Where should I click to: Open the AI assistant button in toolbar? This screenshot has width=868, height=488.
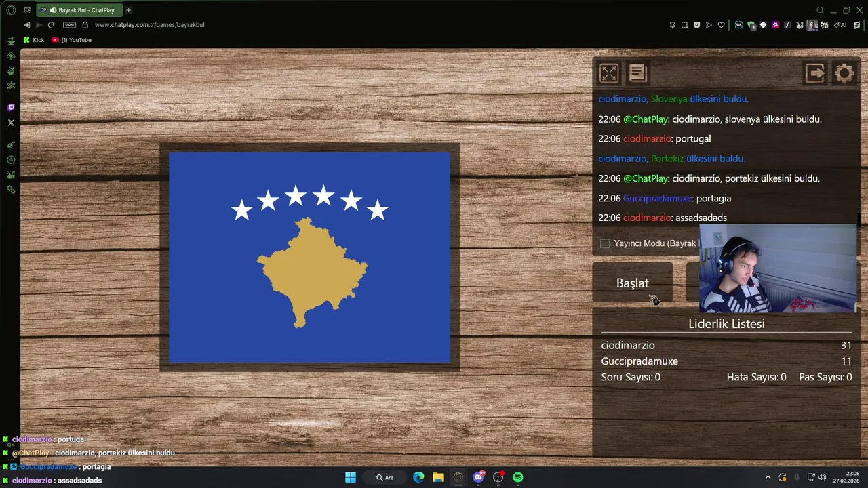[x=840, y=25]
